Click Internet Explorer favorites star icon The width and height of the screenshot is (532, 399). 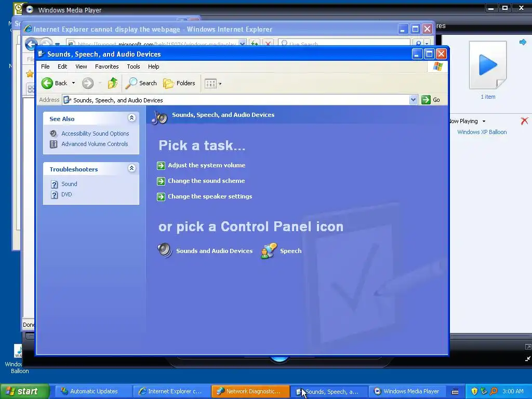point(30,74)
